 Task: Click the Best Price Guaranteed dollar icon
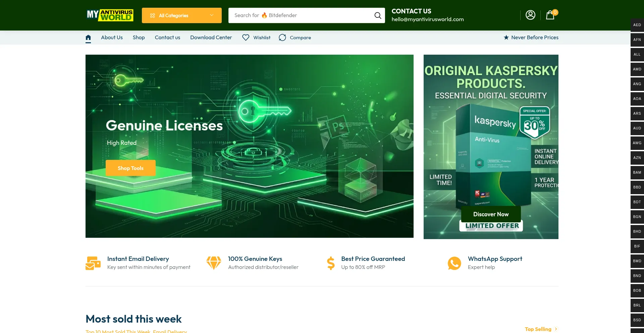point(331,263)
